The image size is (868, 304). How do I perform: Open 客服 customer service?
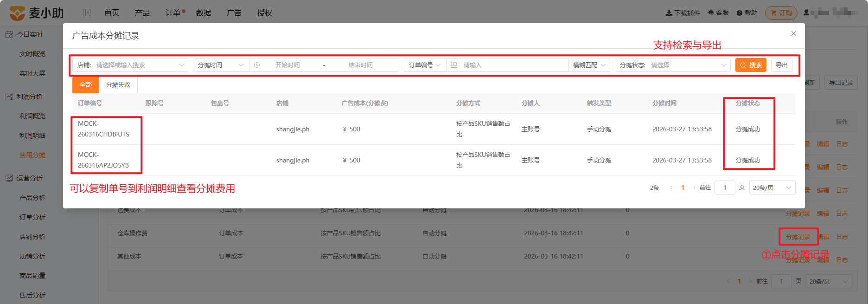pos(718,13)
